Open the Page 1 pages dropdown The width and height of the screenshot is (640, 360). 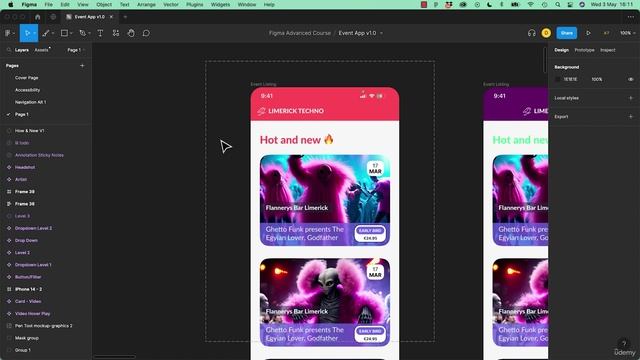[76, 50]
